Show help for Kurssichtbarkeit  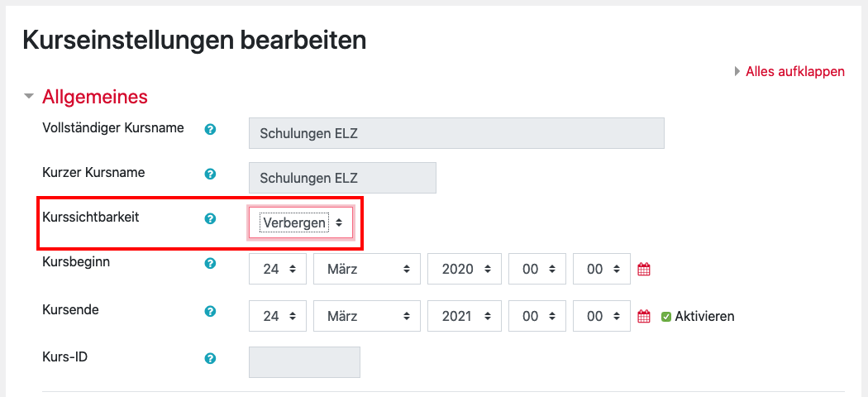click(210, 219)
